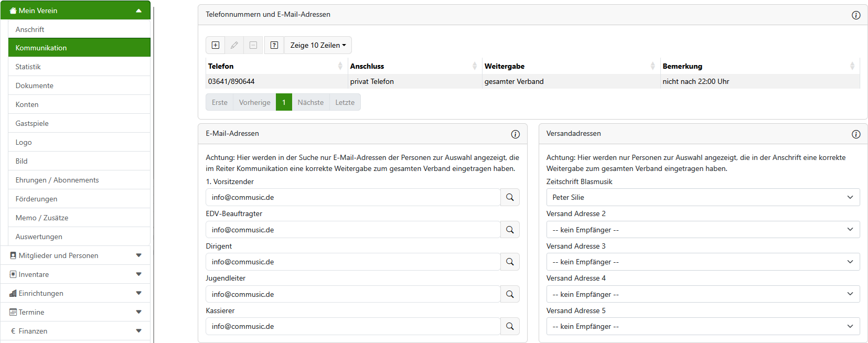Open Versand Adresse 2 dropdown
Viewport: 868px width, 343px height.
[x=703, y=230]
